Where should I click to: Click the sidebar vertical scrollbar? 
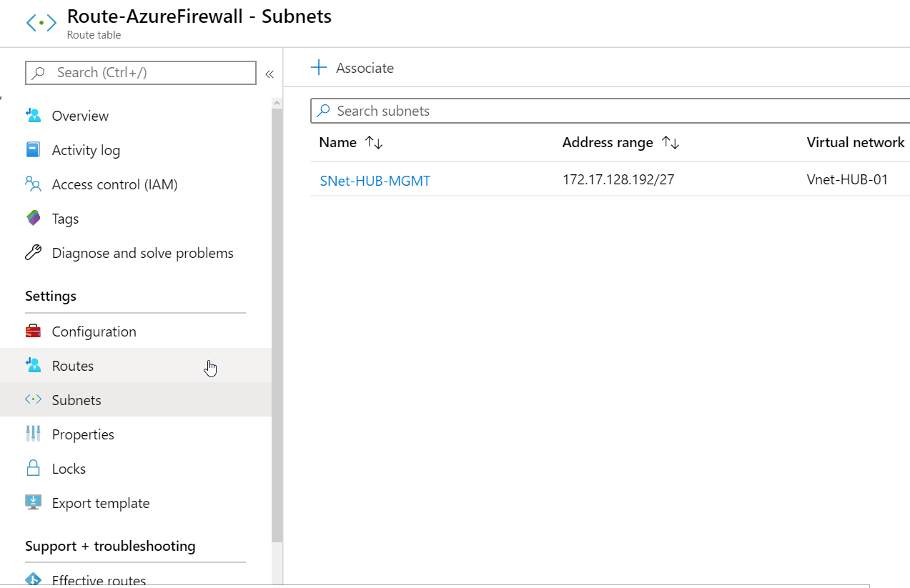pyautogui.click(x=277, y=325)
